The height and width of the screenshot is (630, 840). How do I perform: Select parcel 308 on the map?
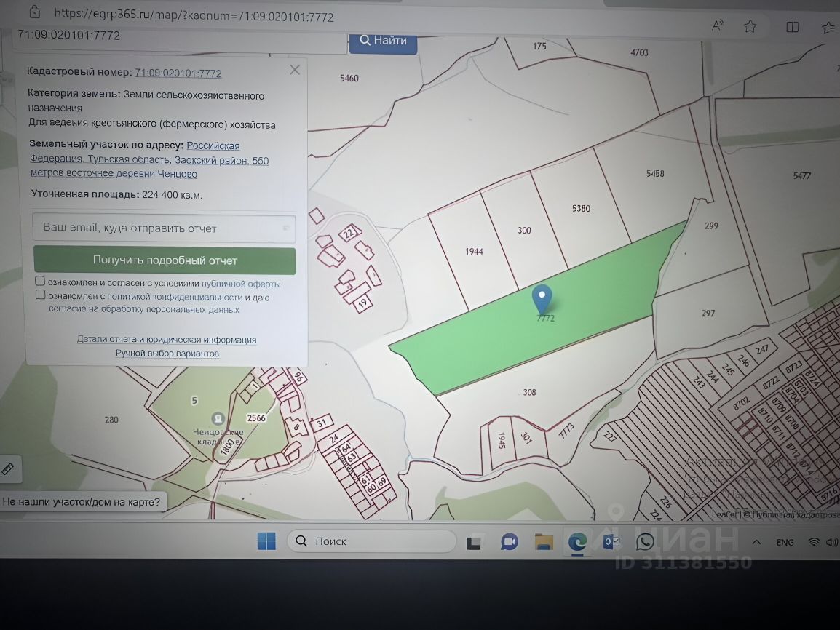pyautogui.click(x=529, y=392)
